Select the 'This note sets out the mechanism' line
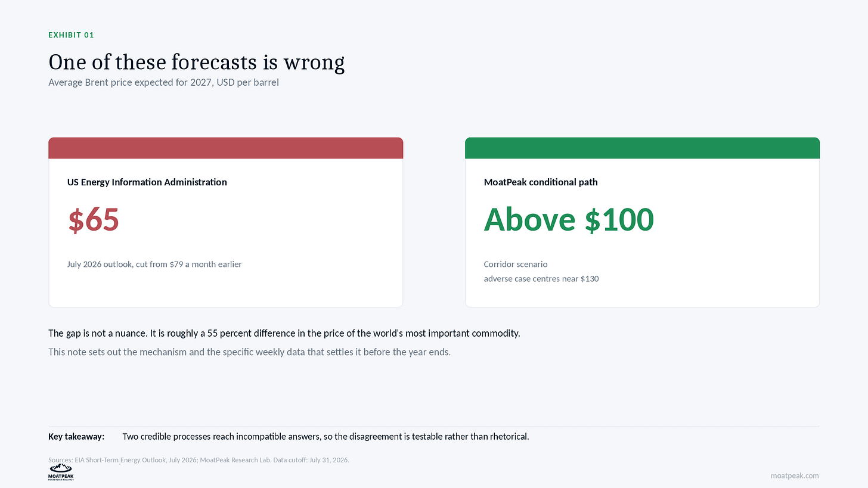Viewport: 868px width, 488px height. [x=249, y=352]
